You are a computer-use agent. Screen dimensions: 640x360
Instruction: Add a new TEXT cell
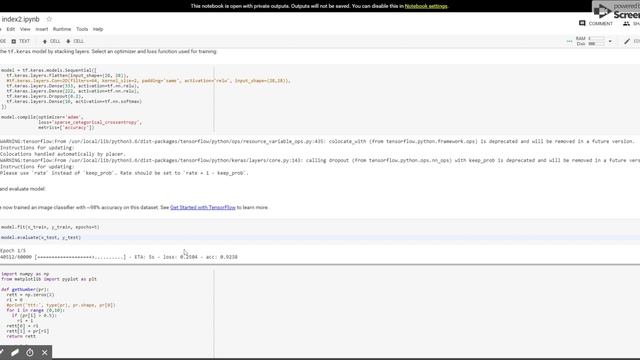pos(20,41)
